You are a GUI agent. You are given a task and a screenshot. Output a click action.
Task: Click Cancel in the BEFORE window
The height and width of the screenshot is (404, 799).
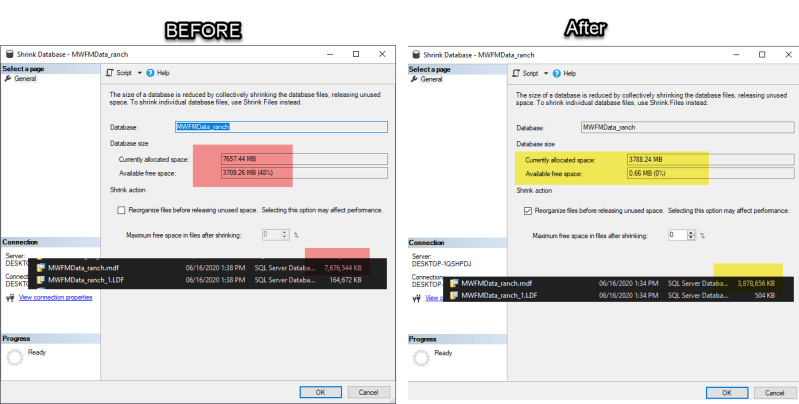pyautogui.click(x=368, y=392)
